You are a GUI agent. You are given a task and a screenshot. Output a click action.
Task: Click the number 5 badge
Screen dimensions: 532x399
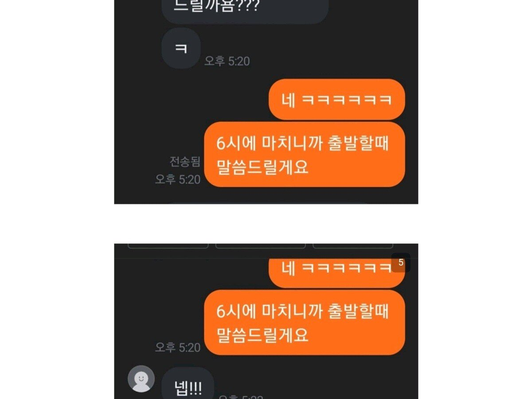[x=401, y=262]
